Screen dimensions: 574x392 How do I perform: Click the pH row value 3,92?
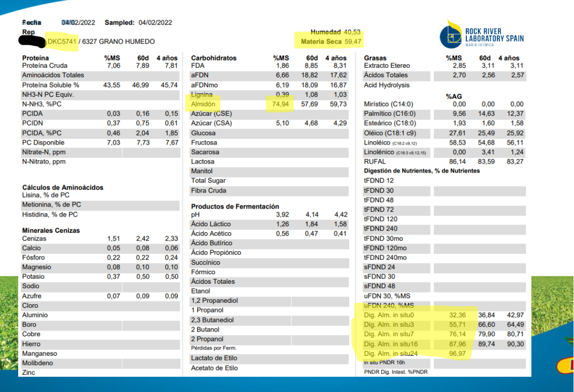pos(282,215)
